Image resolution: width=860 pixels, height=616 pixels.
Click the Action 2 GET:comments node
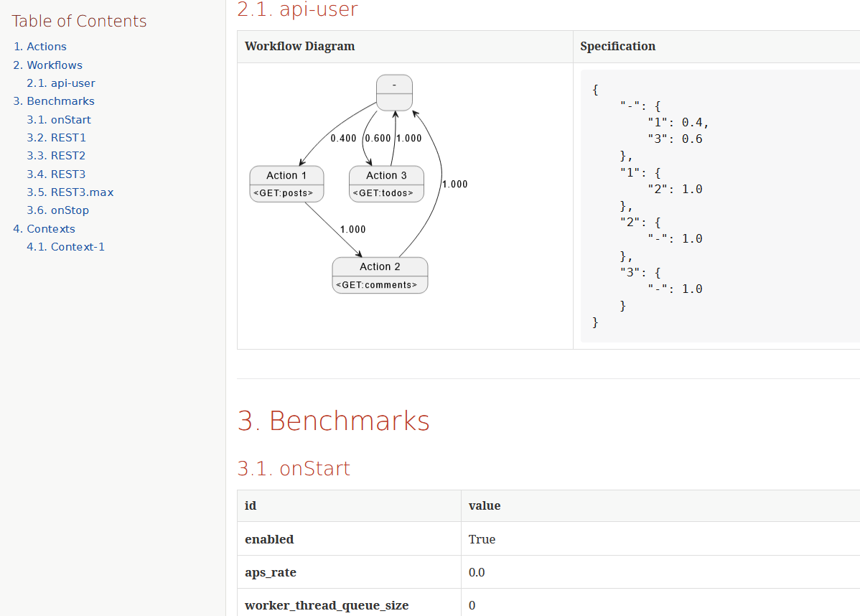tap(380, 274)
